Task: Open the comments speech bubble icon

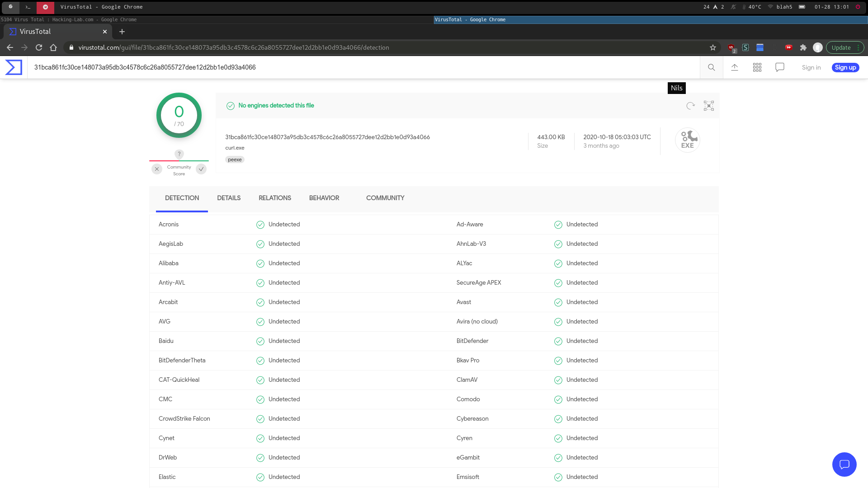Action: point(780,67)
